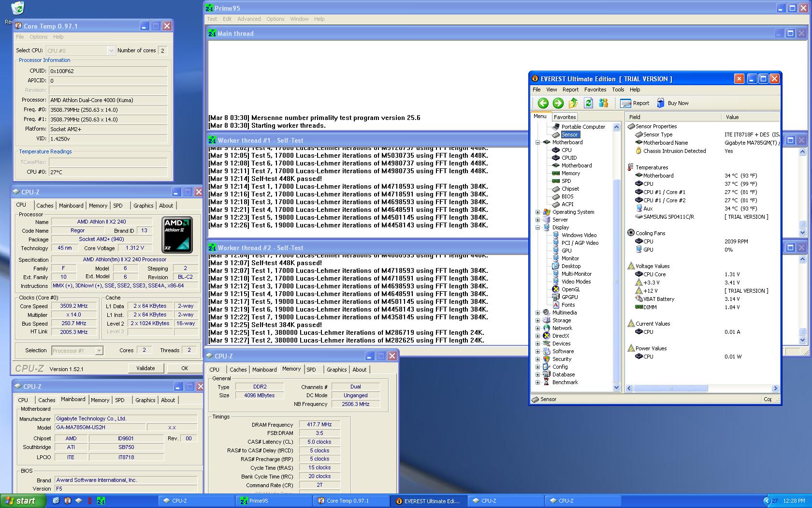Click the EVEREST users icon in toolbar
Image resolution: width=812 pixels, height=508 pixels.
(603, 103)
